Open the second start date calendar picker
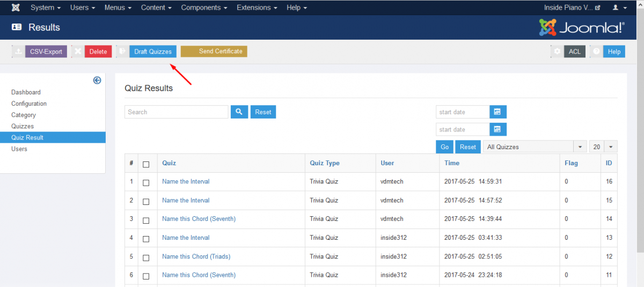This screenshot has width=644, height=287. point(497,129)
